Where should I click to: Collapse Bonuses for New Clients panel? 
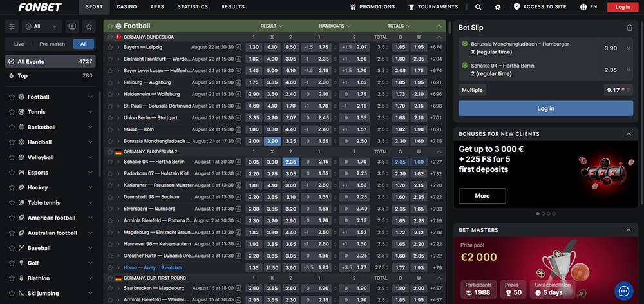[x=629, y=134]
